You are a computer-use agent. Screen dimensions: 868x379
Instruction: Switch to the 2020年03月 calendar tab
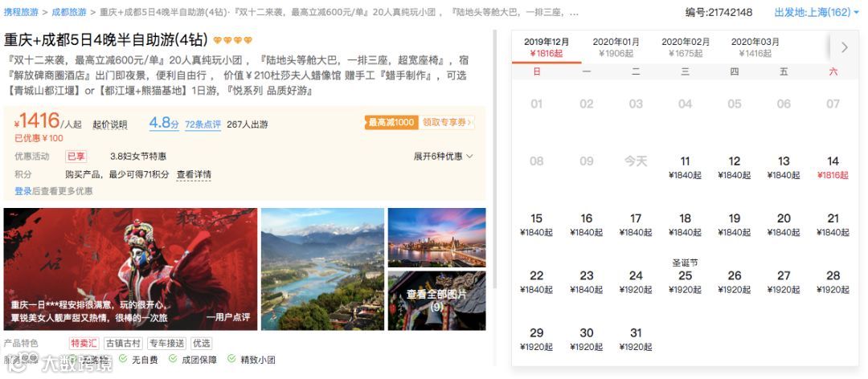click(x=755, y=47)
